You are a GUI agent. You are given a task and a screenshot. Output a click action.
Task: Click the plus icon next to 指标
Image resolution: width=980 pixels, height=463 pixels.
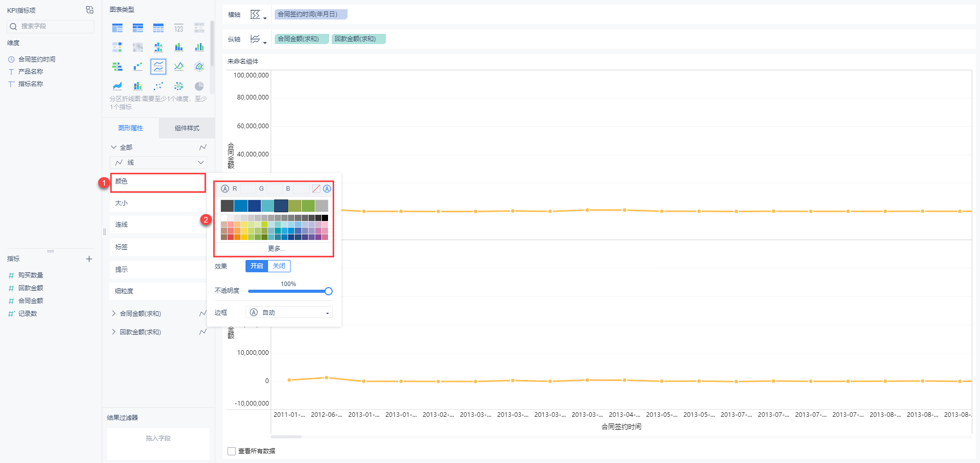[x=89, y=259]
